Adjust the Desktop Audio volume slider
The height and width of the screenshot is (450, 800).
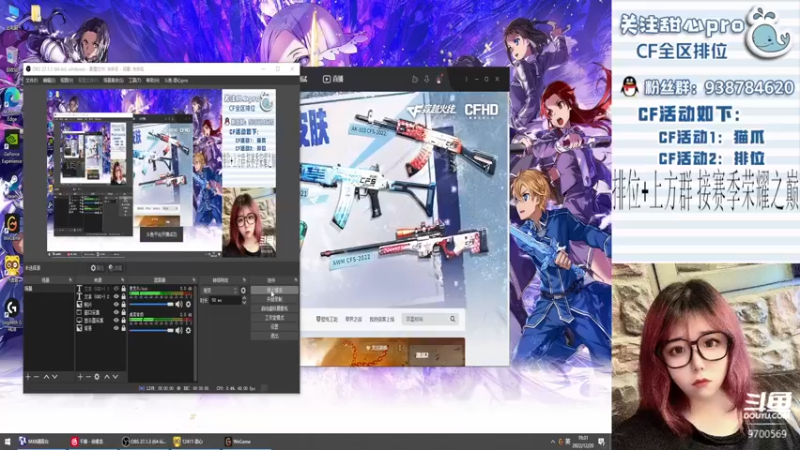[152, 331]
